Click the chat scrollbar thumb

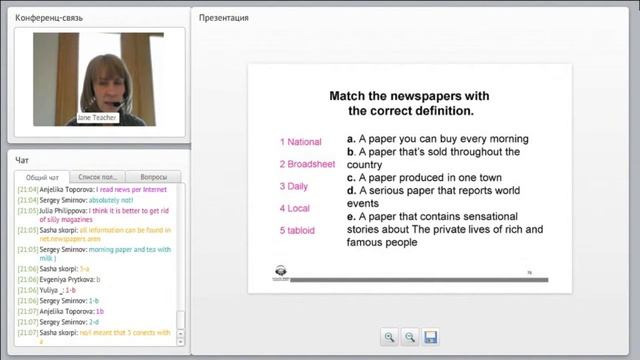pos(180,320)
